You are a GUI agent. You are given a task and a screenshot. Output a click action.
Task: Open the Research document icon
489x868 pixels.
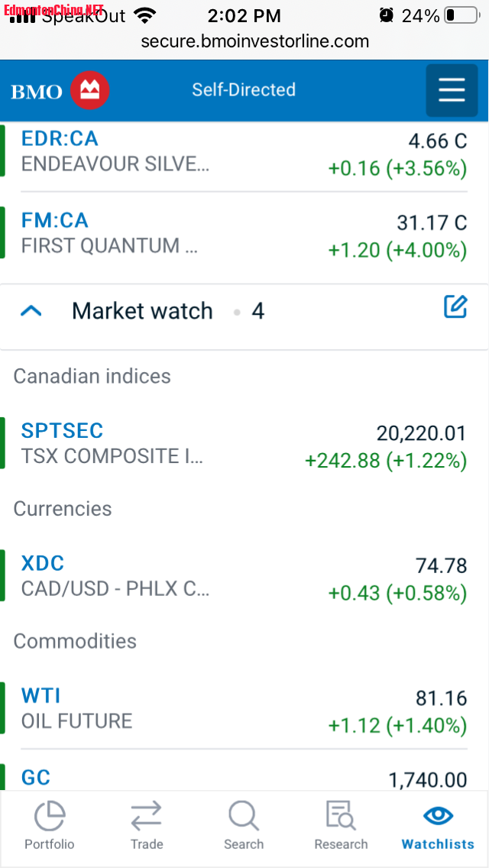(x=341, y=817)
